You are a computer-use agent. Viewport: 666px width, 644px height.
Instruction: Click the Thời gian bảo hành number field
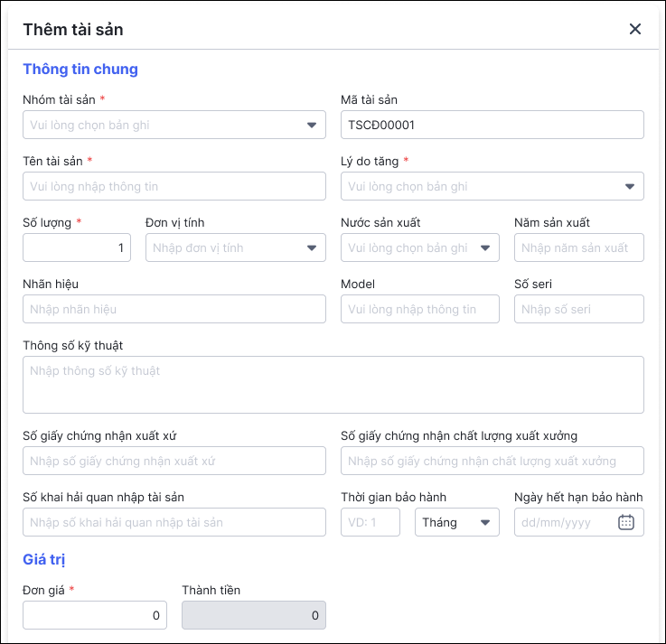click(x=370, y=522)
